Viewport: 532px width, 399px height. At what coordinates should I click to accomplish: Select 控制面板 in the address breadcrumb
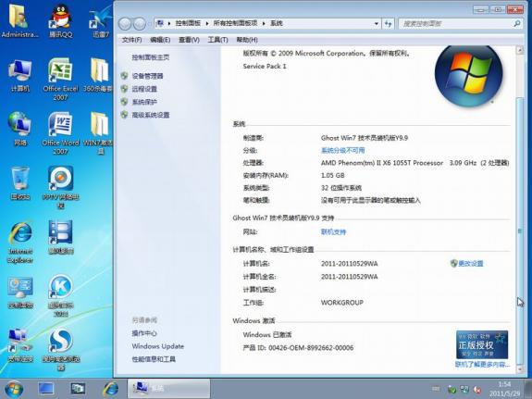click(x=188, y=23)
